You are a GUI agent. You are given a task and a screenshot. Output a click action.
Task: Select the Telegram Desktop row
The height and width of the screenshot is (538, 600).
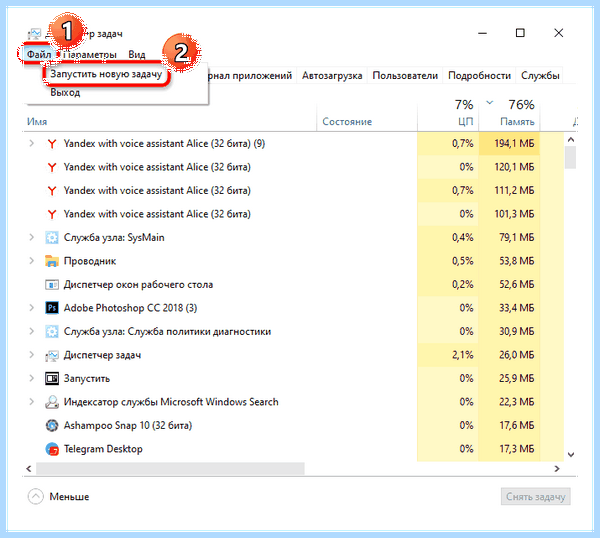click(x=293, y=449)
